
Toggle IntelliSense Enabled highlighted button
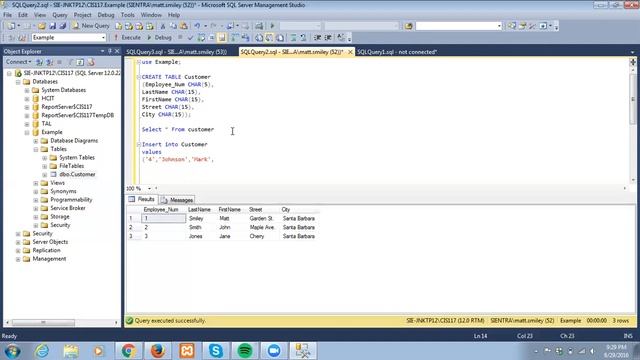tap(222, 38)
